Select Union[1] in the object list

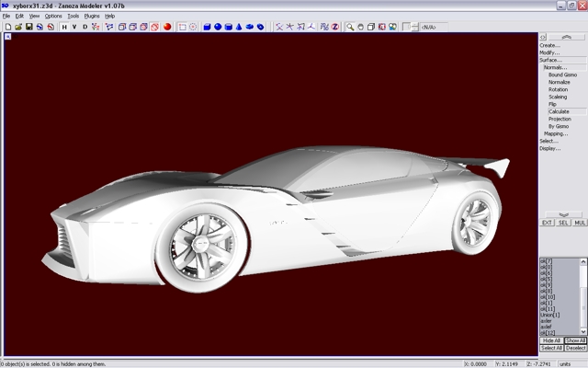click(550, 316)
